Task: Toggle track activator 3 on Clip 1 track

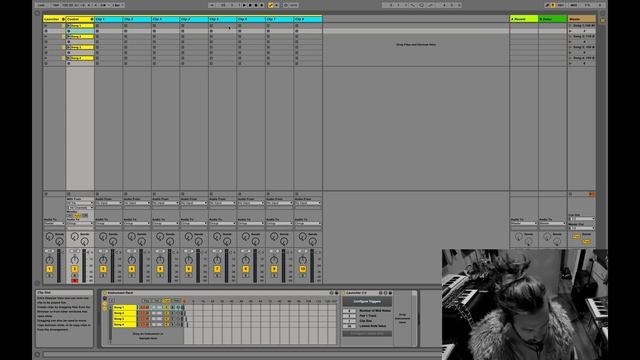Action: pyautogui.click(x=103, y=269)
